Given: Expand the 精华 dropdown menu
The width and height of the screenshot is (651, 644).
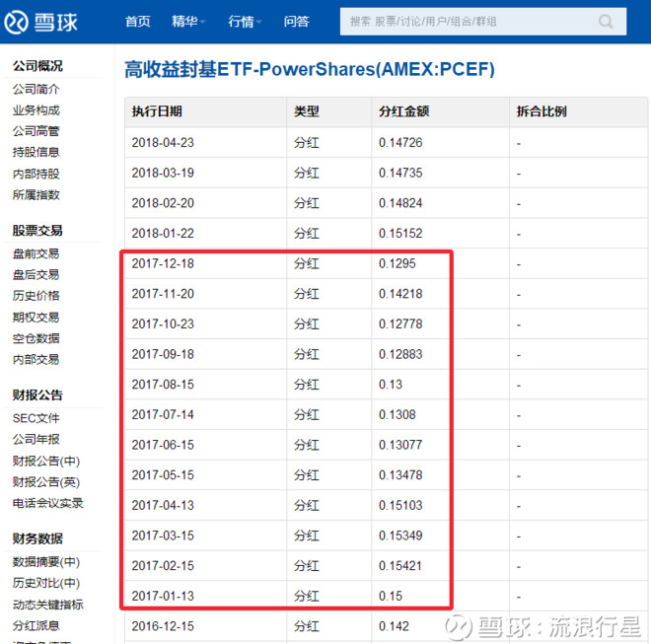Looking at the screenshot, I should 188,21.
